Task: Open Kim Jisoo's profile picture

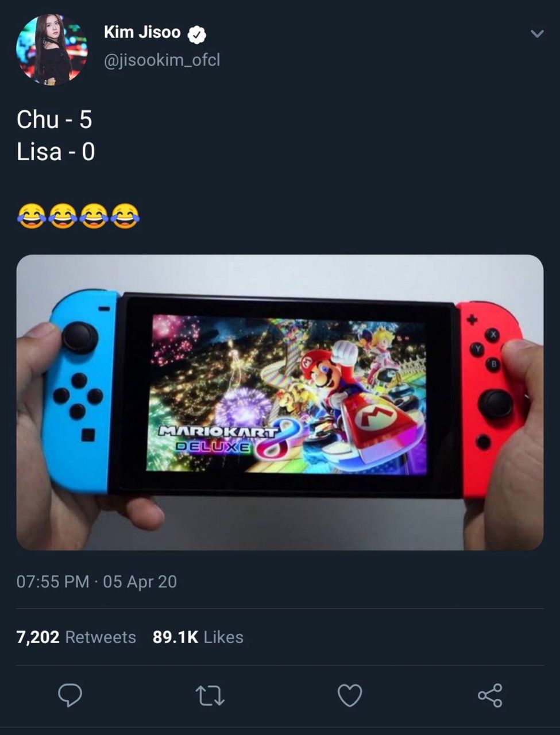Action: (52, 50)
